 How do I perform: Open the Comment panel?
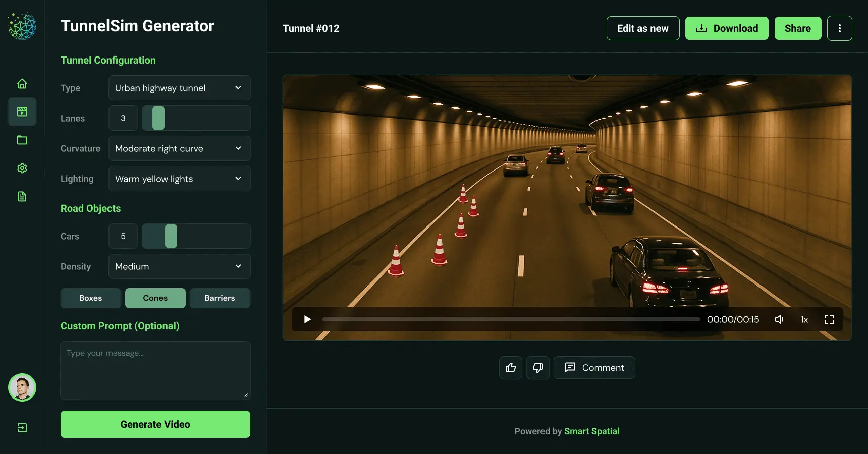point(594,368)
